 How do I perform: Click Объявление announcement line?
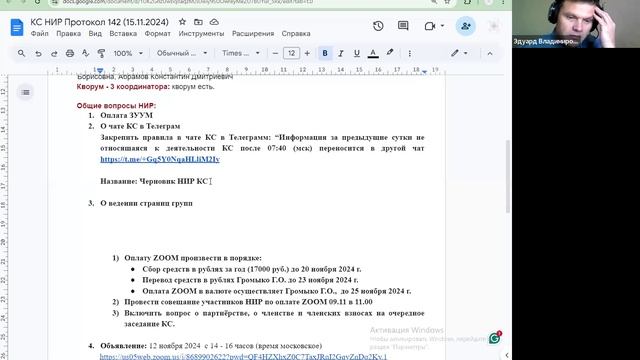(x=211, y=346)
